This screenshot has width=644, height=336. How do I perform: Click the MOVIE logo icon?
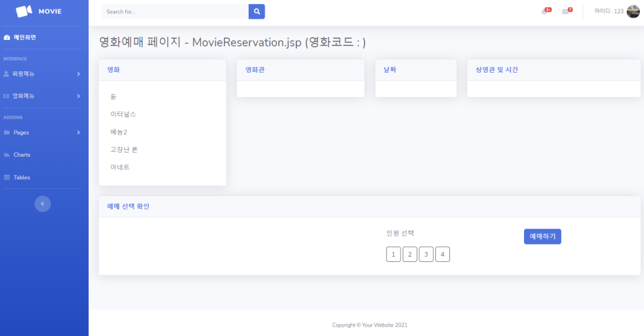pos(24,11)
